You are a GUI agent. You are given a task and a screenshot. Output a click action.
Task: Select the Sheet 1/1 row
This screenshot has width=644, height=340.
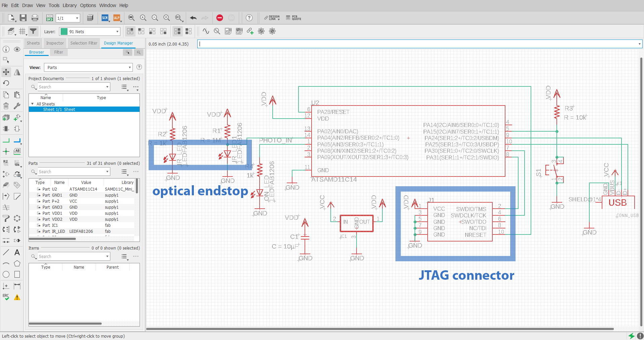coord(84,109)
